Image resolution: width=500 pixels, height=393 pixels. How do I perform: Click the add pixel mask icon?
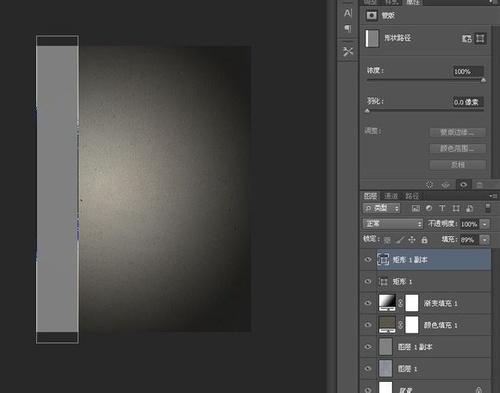point(467,39)
